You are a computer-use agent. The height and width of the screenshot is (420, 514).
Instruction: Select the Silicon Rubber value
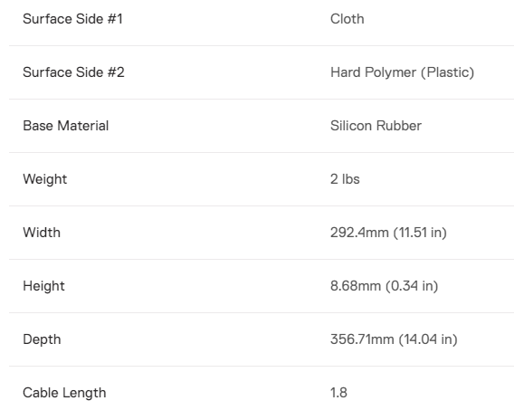[x=376, y=126]
